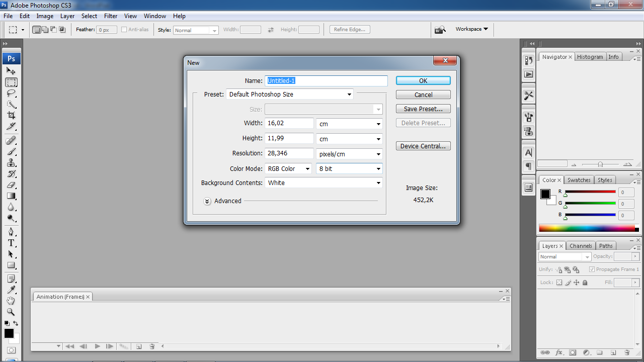Select the Crop tool
644x362 pixels.
point(11,115)
